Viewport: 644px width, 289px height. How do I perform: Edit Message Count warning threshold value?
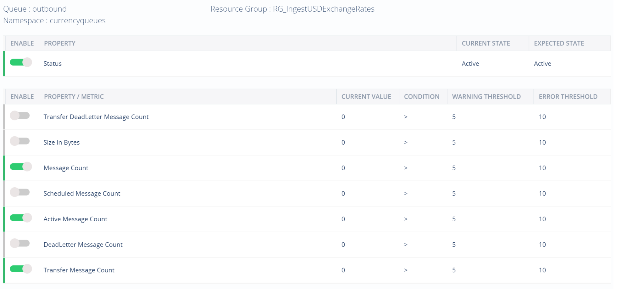pyautogui.click(x=454, y=168)
